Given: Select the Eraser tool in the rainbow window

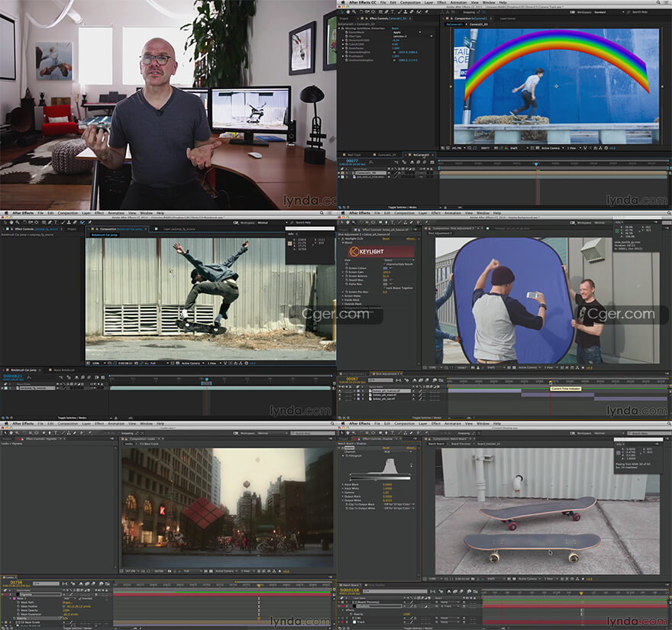Looking at the screenshot, I should (412, 12).
